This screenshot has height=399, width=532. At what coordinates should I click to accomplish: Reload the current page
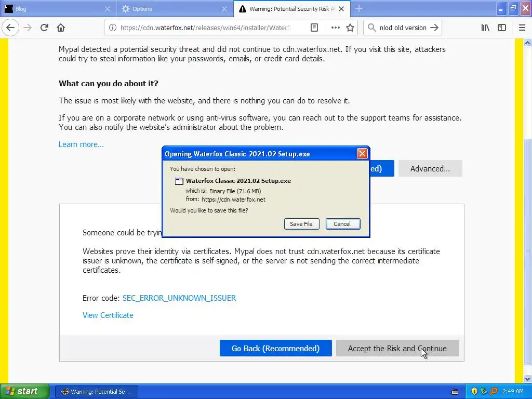point(44,28)
